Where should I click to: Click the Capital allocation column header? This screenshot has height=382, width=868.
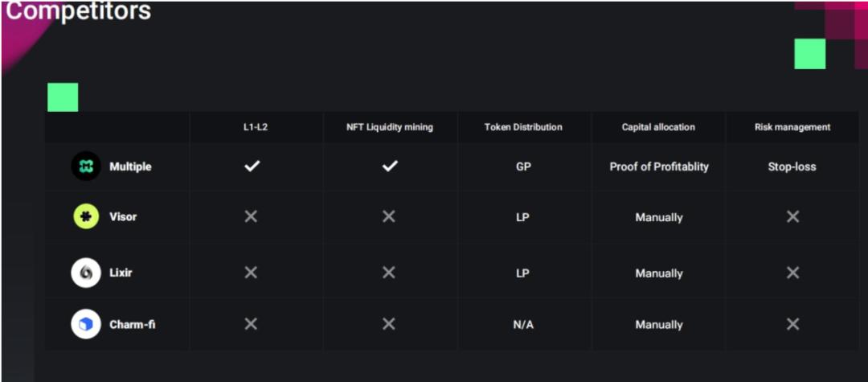pyautogui.click(x=658, y=127)
